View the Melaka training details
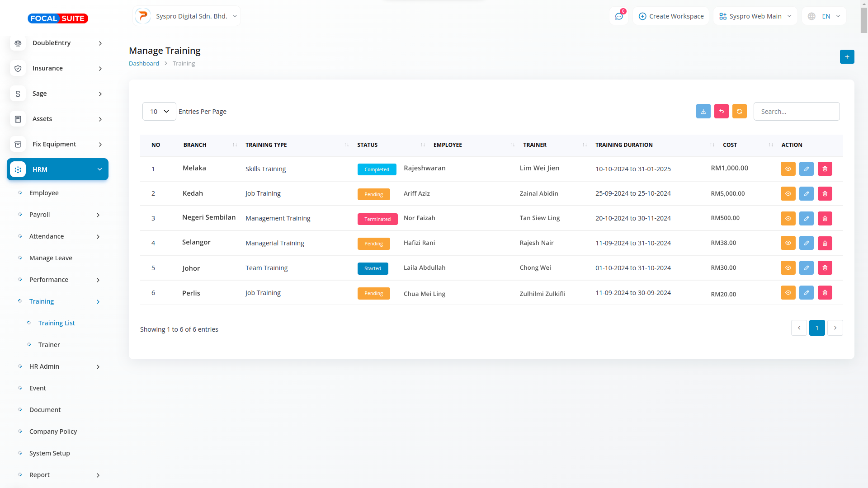 (788, 169)
